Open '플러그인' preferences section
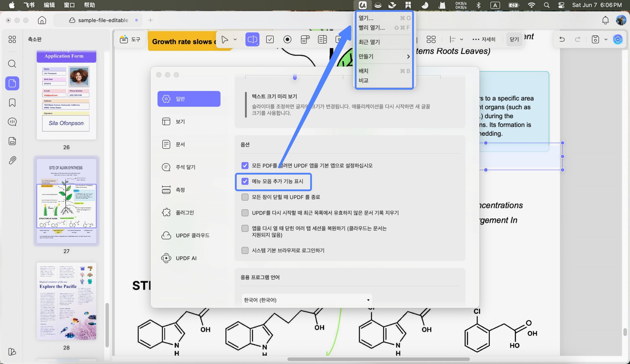 point(189,212)
